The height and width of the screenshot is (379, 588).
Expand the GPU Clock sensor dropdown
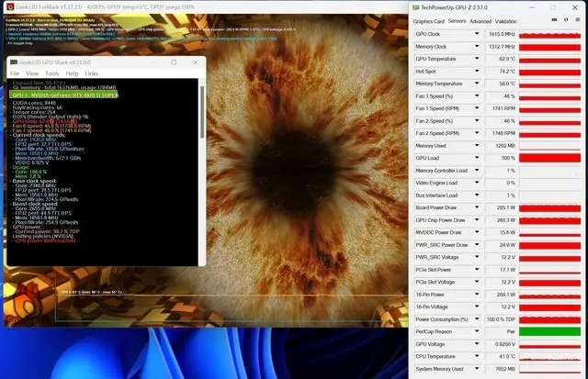tap(477, 34)
